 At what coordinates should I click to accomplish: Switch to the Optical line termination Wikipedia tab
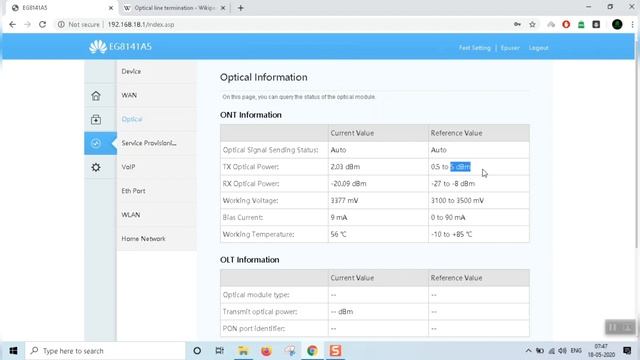click(175, 8)
